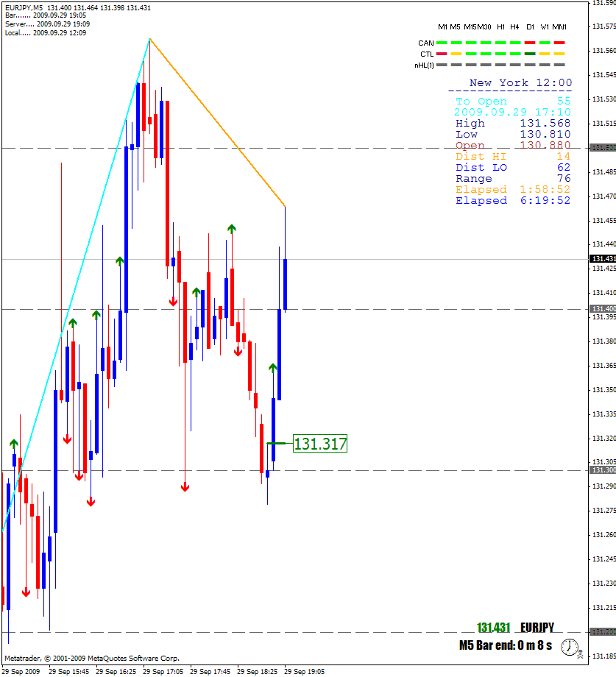Click the New York 12:00 heading
The width and height of the screenshot is (616, 677).
[x=520, y=83]
